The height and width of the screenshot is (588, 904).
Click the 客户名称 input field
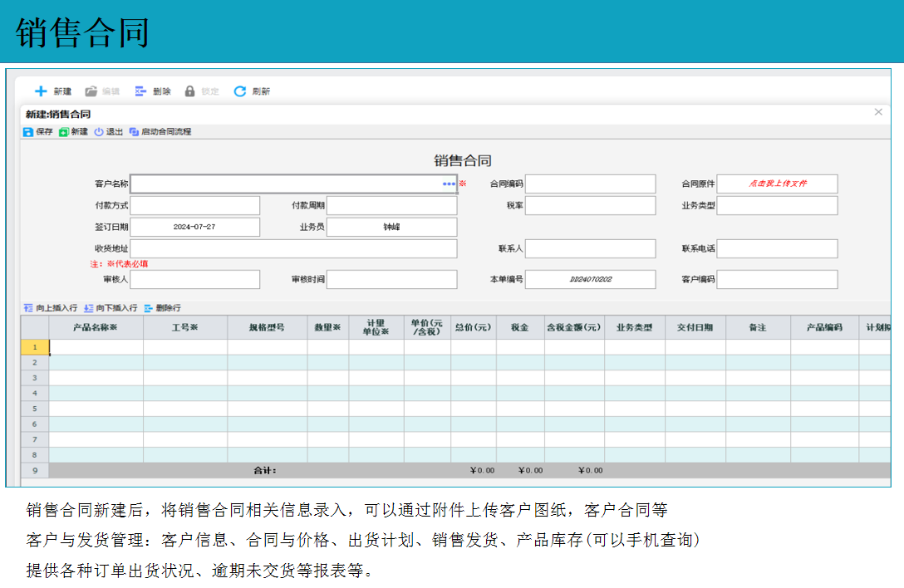point(293,184)
